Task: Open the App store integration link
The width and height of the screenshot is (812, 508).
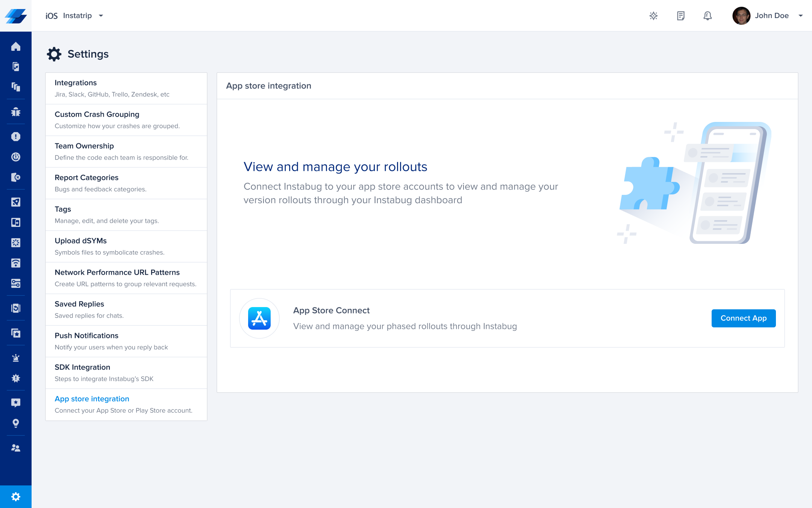Action: pyautogui.click(x=92, y=398)
